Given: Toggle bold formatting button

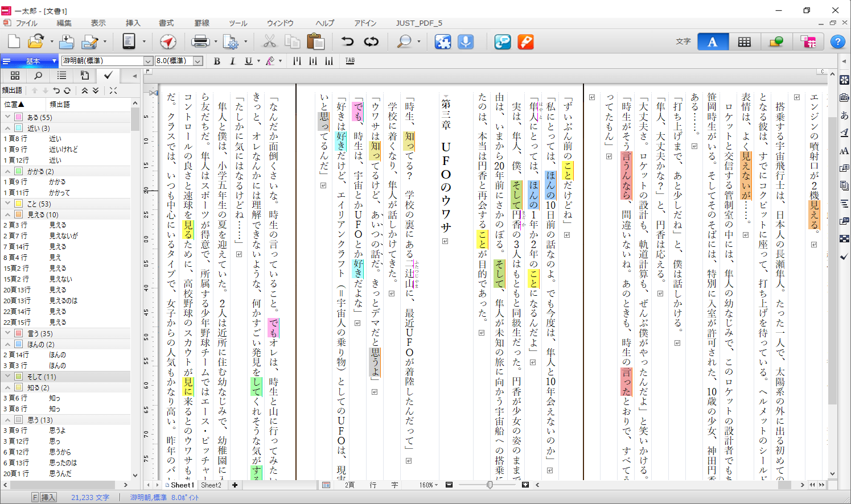Looking at the screenshot, I should 217,61.
